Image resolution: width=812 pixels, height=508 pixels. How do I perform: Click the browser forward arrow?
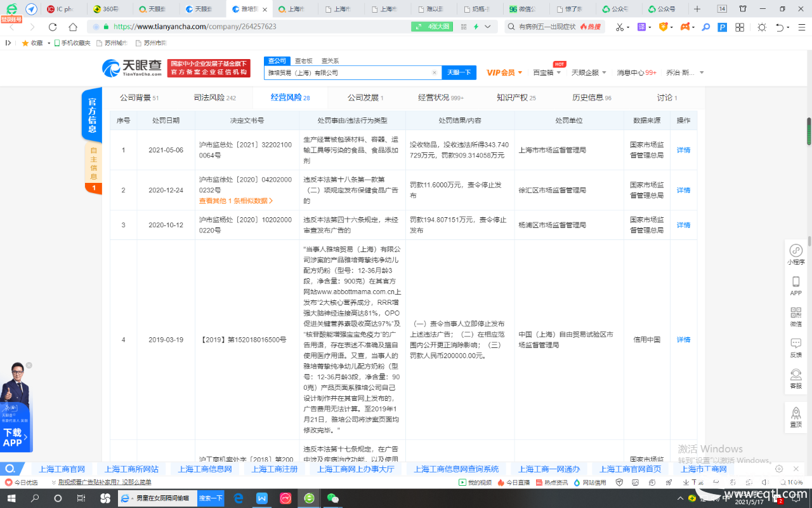[32, 27]
